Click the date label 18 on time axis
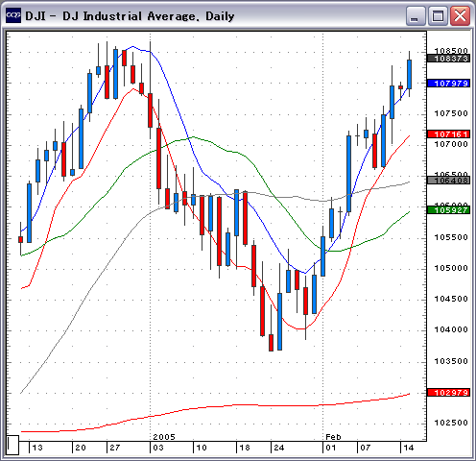 pyautogui.click(x=245, y=448)
